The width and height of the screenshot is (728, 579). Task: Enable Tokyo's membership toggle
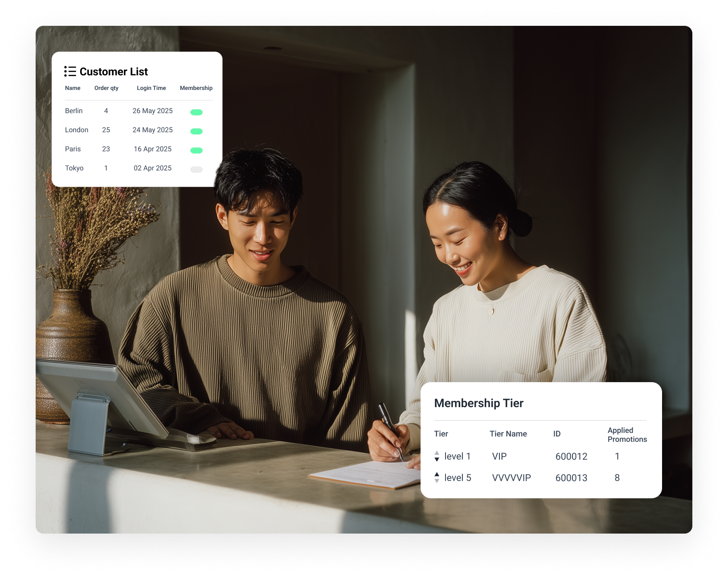point(196,169)
